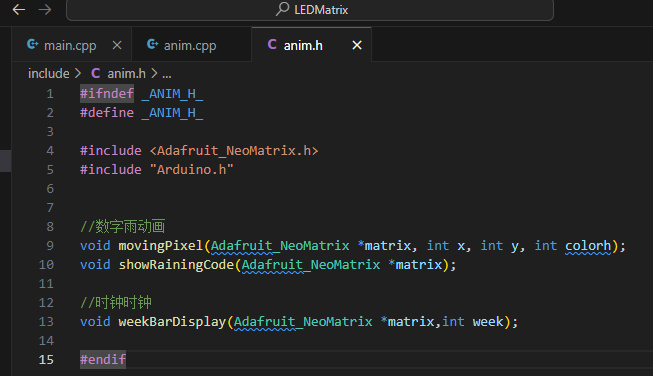Open the LEDMatrix command center search box
Viewport: 653px width, 376px height.
coord(310,10)
